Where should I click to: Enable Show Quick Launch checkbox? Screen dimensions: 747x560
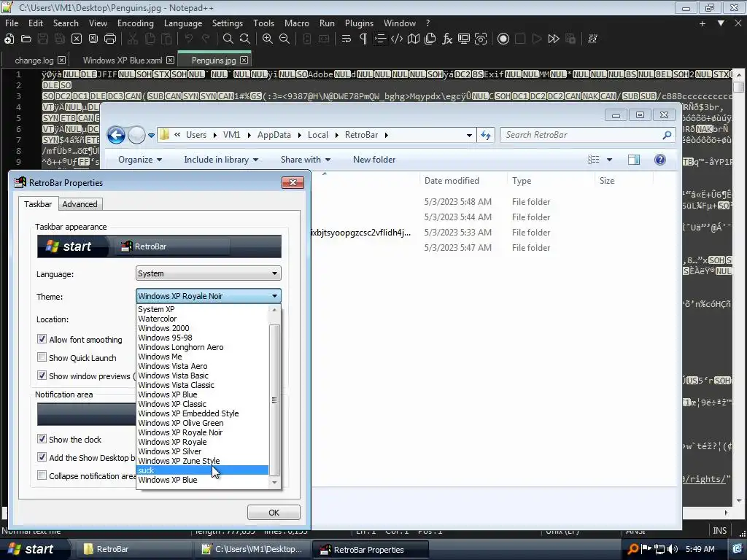42,357
